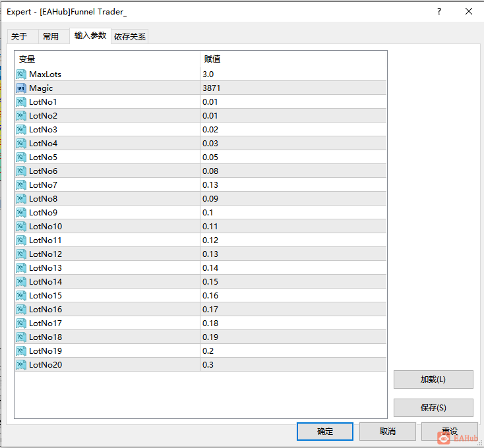This screenshot has height=448, width=484.
Task: Click the 重设 reset button
Action: [x=449, y=432]
